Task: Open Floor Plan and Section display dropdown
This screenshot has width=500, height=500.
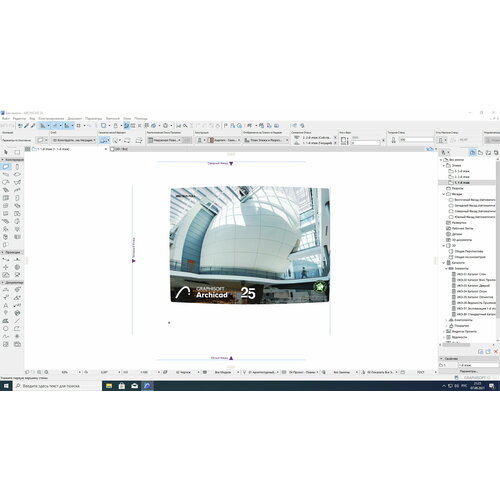Action: click(x=266, y=140)
